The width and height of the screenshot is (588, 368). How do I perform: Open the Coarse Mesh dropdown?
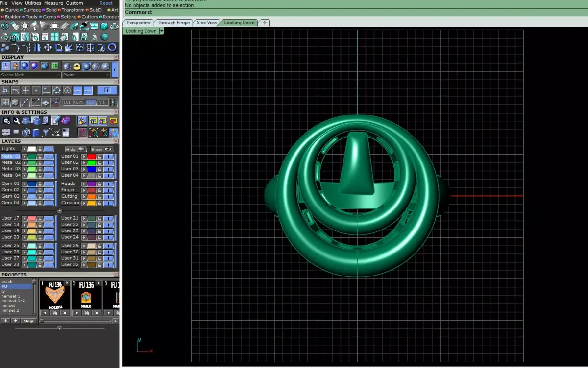[x=31, y=75]
